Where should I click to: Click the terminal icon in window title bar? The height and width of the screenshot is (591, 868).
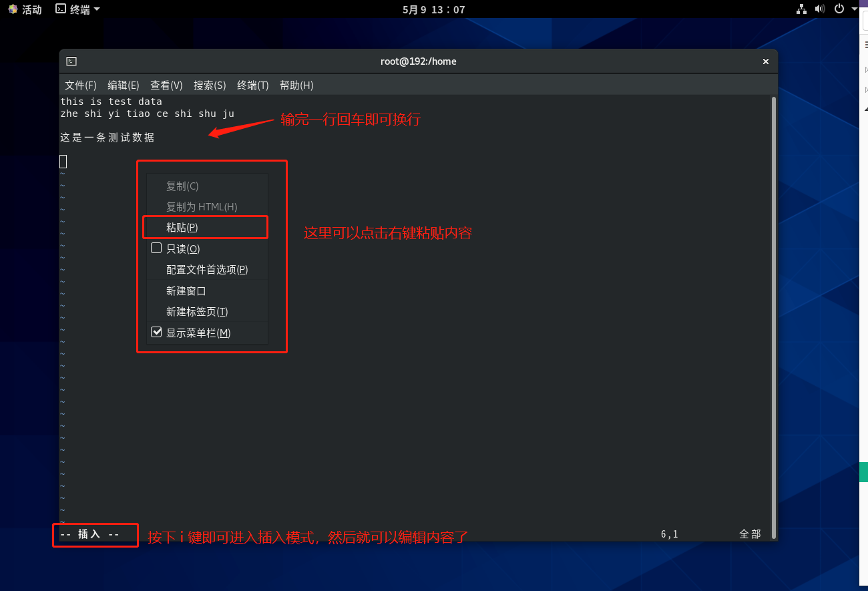(71, 61)
